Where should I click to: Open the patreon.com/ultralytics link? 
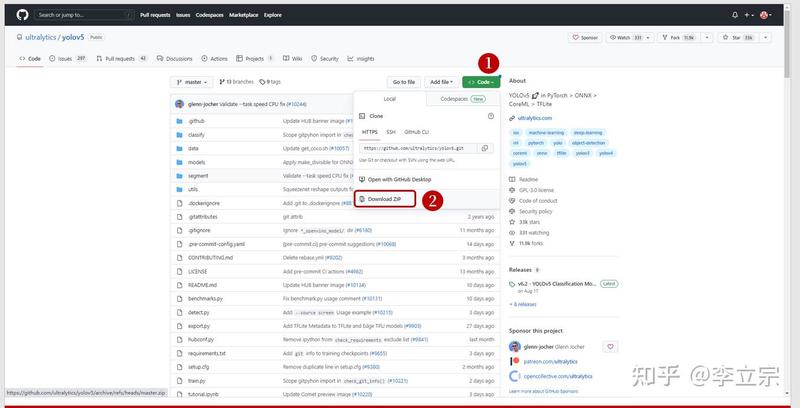coord(551,362)
